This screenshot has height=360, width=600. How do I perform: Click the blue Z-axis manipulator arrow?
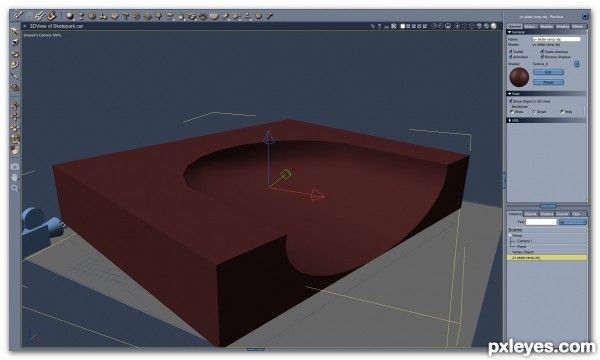tap(269, 137)
